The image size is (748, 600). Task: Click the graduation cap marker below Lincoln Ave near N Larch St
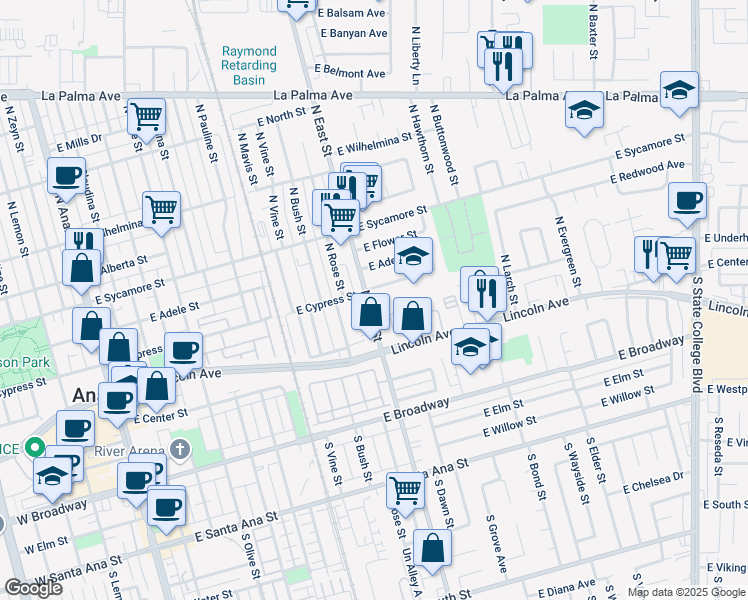[x=470, y=348]
